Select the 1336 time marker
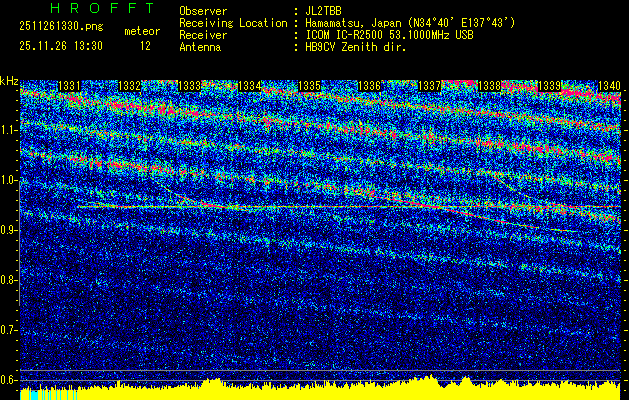Screen dimensions: 629x400 click(x=369, y=87)
